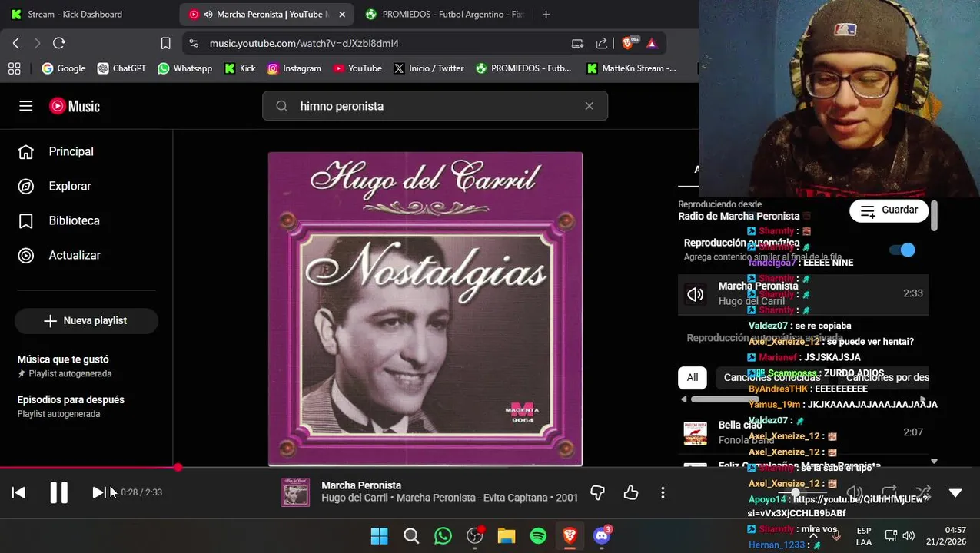Click the Nostalgias album cover art
This screenshot has height=553, width=980.
(x=425, y=309)
